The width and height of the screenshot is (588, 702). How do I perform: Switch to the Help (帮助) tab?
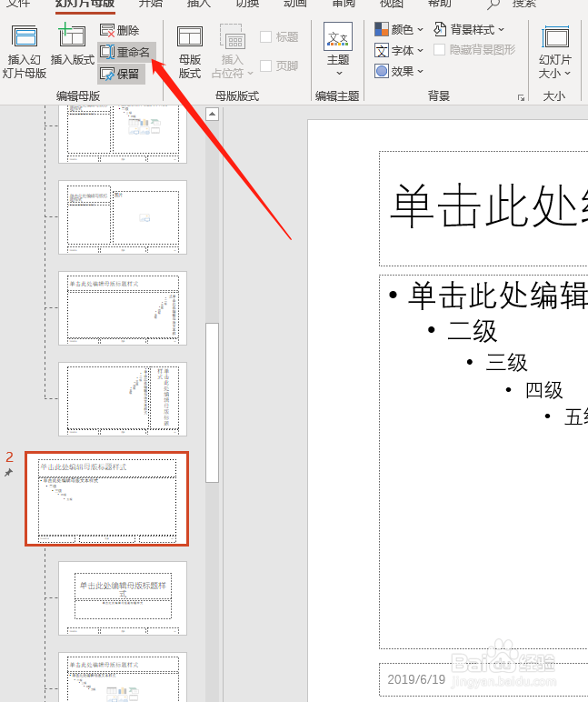click(x=440, y=4)
